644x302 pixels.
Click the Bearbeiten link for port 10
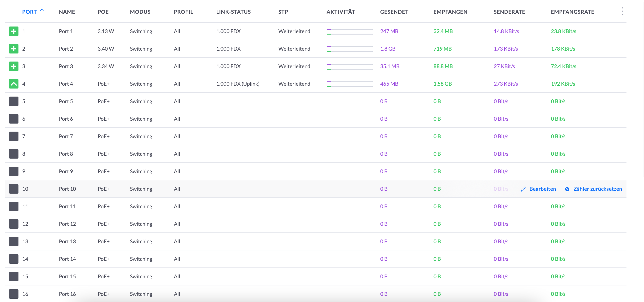[542, 189]
